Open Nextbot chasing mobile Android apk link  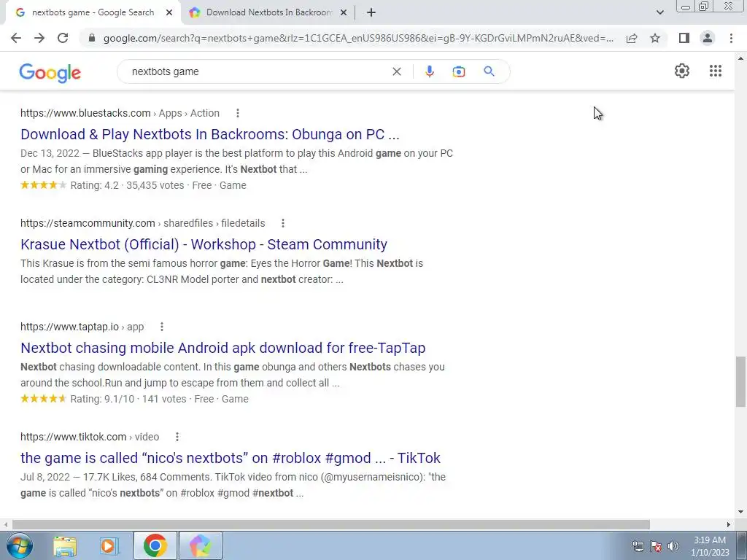coord(223,348)
